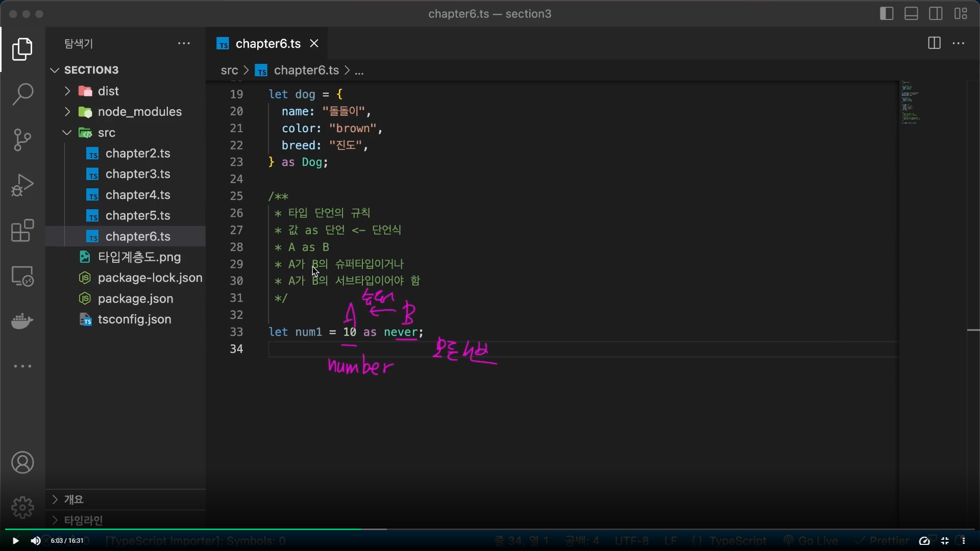Open the Source Control view
Image resolution: width=980 pixels, height=551 pixels.
click(22, 140)
